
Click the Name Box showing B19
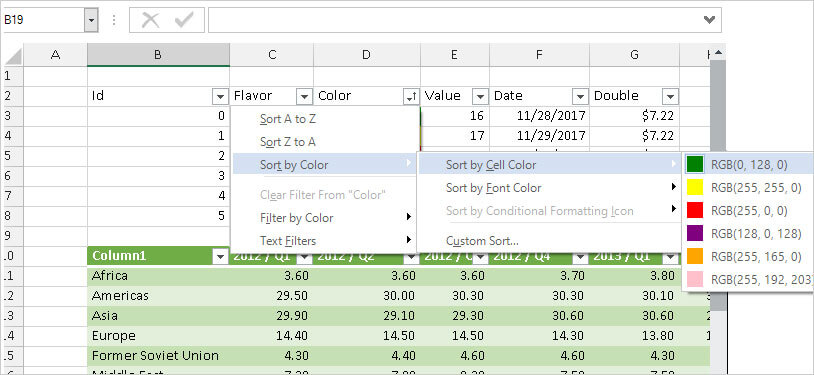44,20
